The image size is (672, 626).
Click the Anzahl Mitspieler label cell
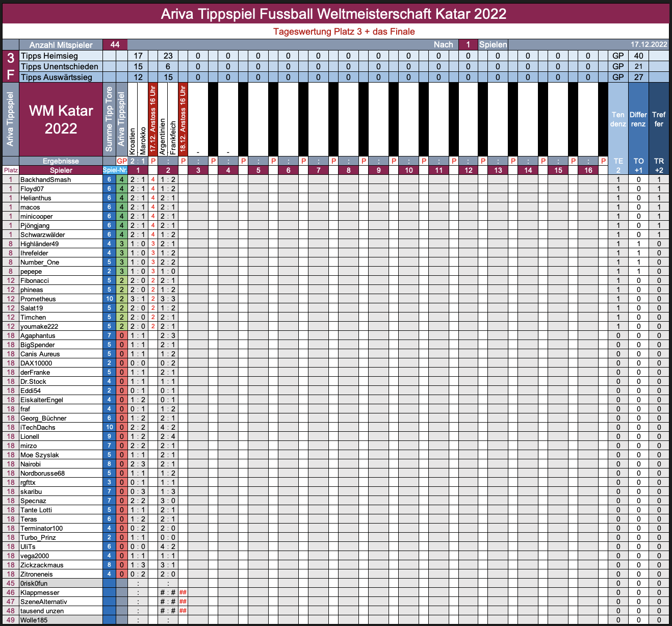pyautogui.click(x=61, y=45)
